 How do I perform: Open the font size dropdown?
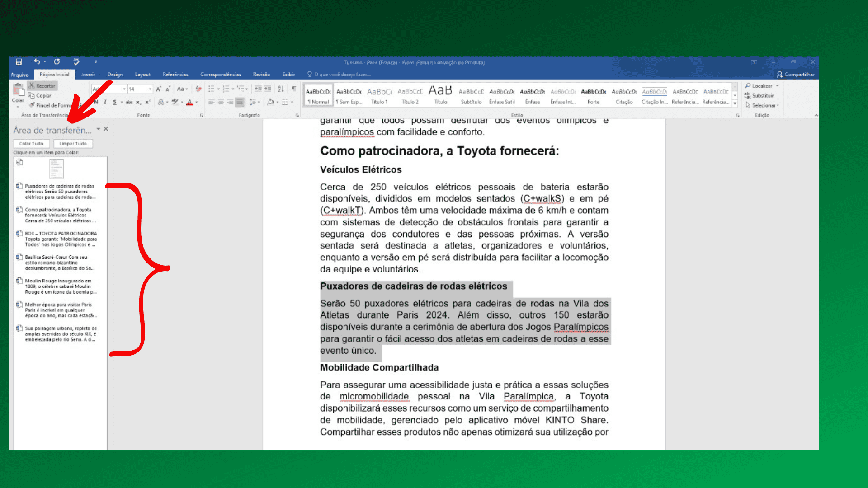[x=150, y=89]
